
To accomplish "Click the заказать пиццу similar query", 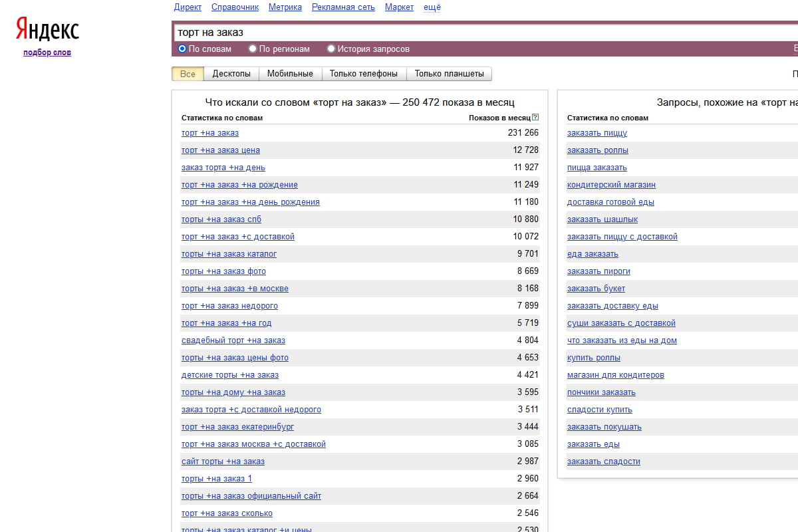I will pyautogui.click(x=597, y=133).
